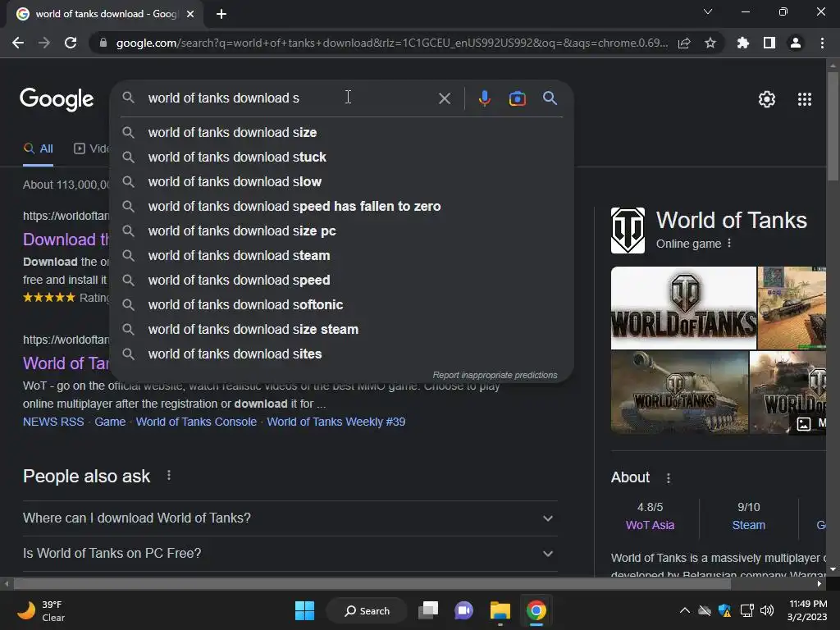Open Task View on taskbar
The image size is (840, 630).
coord(428,610)
